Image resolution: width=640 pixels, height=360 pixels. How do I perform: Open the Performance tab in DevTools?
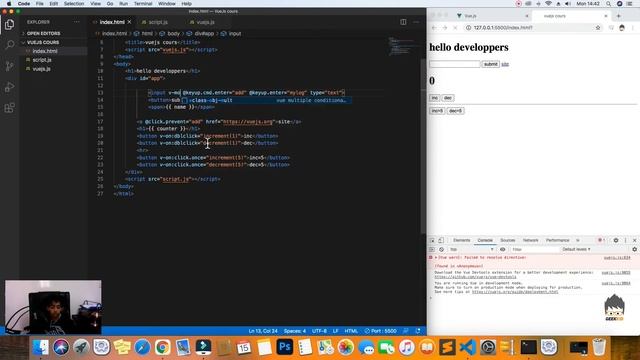[557, 240]
